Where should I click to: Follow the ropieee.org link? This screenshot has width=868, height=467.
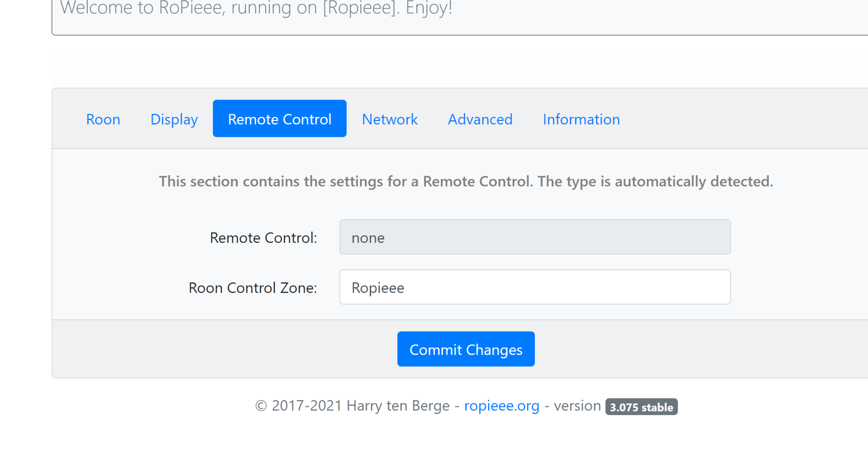pos(502,406)
